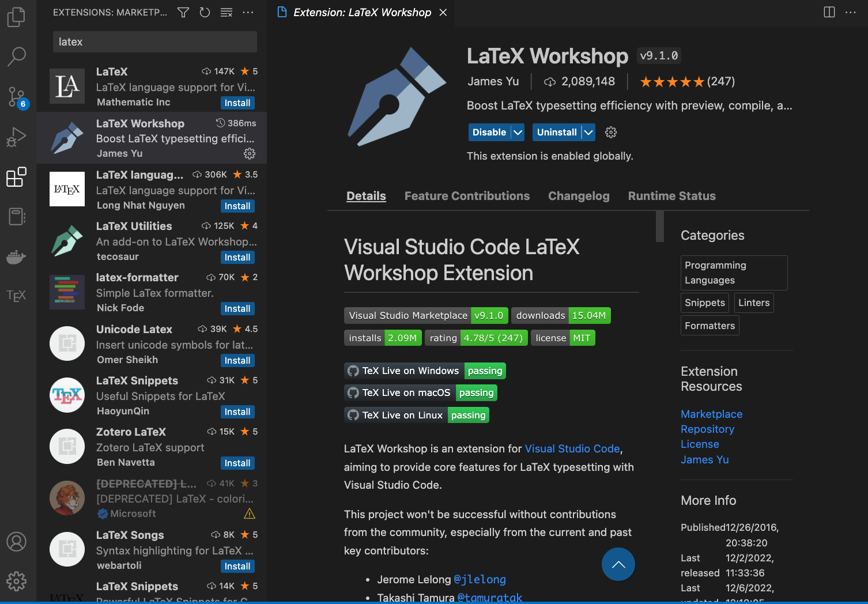
Task: Select the Formatters category
Action: coord(710,326)
